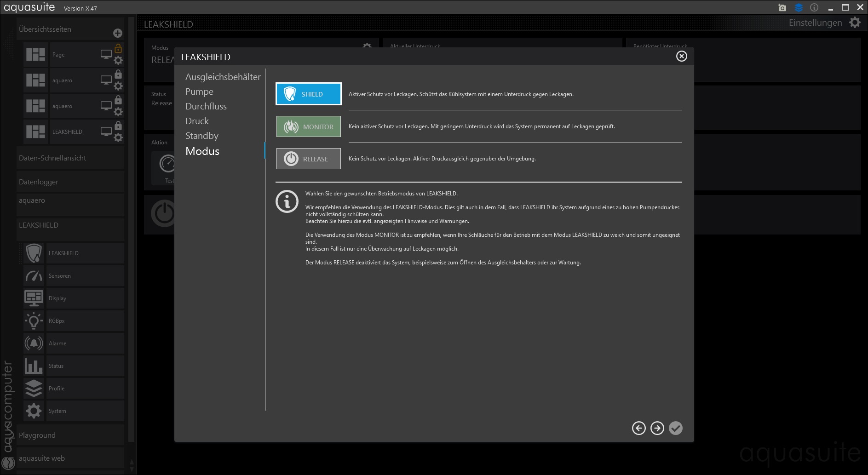Close the LEAKSHIELD wizard dialog
This screenshot has height=475, width=868.
(681, 56)
